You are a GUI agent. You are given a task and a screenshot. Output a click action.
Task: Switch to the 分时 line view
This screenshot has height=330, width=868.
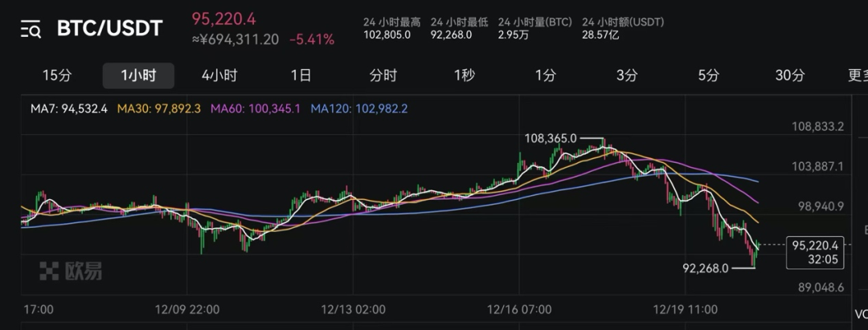coord(383,75)
